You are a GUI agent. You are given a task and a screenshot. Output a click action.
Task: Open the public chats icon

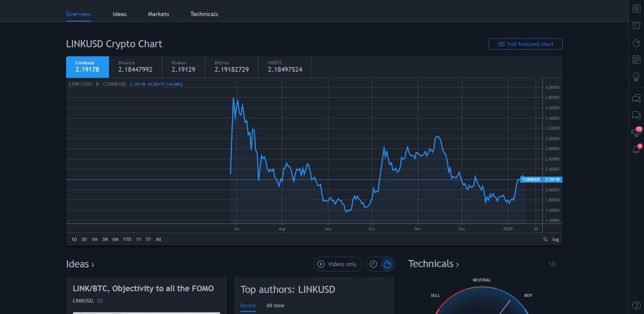(636, 98)
